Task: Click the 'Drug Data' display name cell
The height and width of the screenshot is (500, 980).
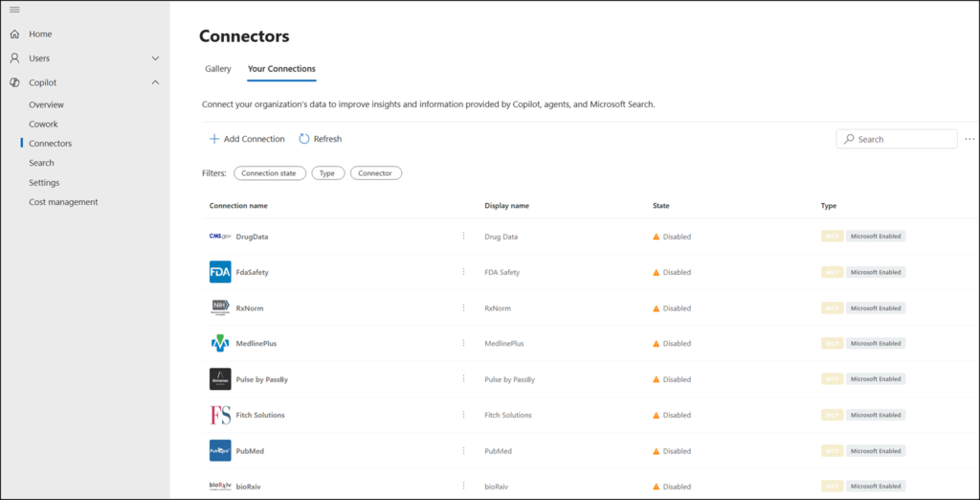Action: (501, 237)
